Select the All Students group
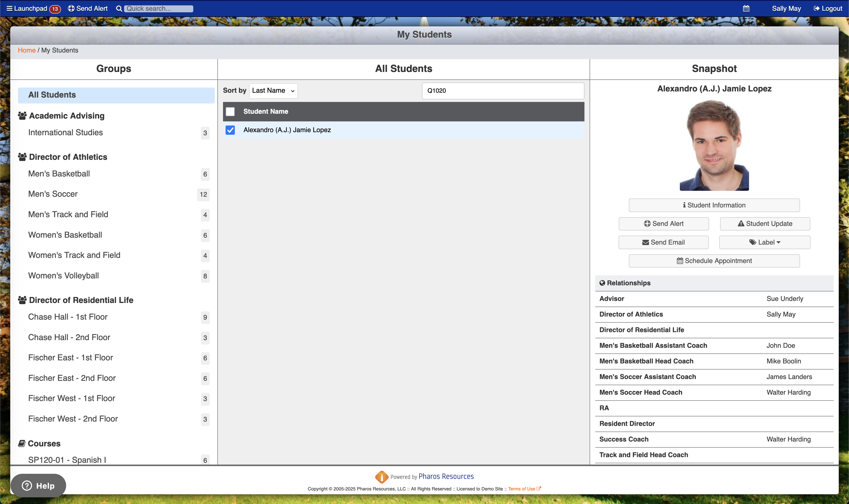The image size is (849, 504). point(116,95)
